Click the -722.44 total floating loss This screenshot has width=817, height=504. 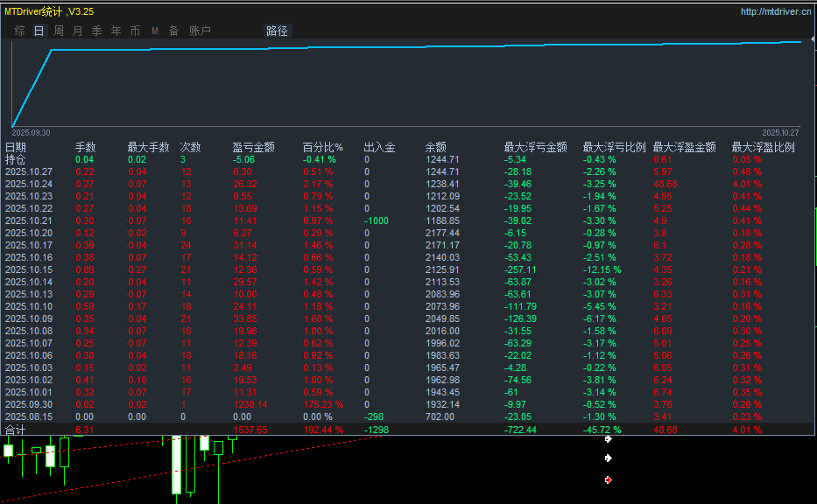click(x=520, y=430)
